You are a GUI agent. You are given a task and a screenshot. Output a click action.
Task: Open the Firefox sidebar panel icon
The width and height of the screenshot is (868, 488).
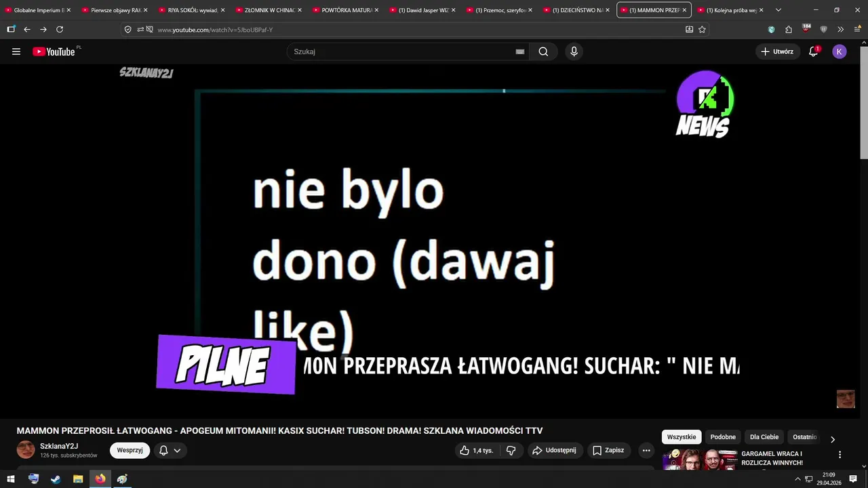tap(11, 30)
